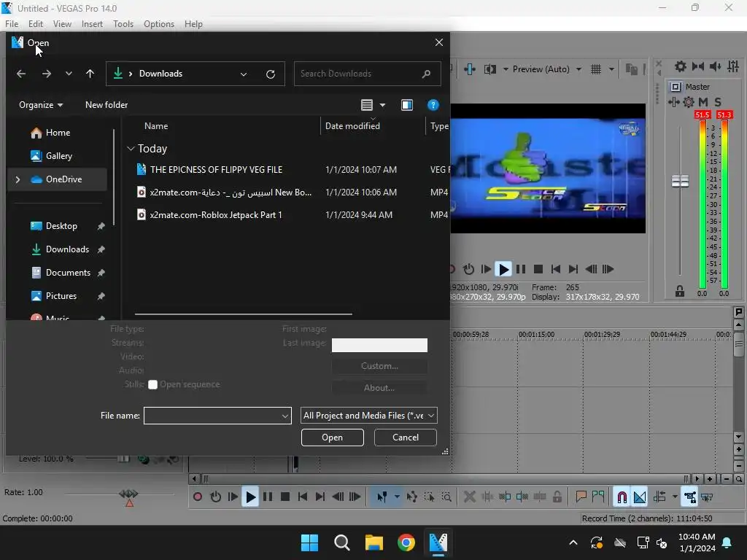Select x2mate.com-Roblox Jetpack Part 1 file
This screenshot has width=747, height=560.
pos(216,215)
